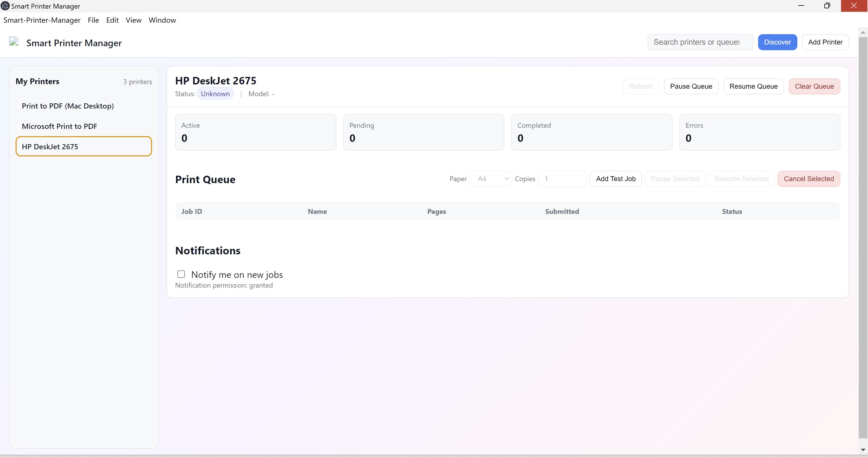Click the Resume Selected button
The width and height of the screenshot is (868, 457).
coord(741,179)
